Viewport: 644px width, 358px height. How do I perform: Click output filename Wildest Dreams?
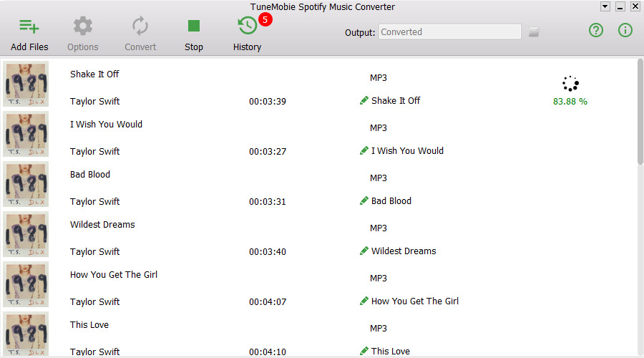[404, 251]
